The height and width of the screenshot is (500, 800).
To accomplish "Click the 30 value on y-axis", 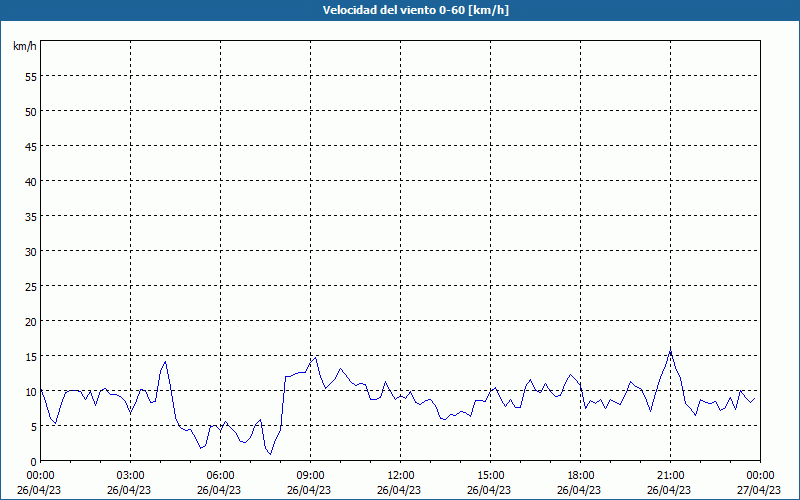I will [31, 252].
